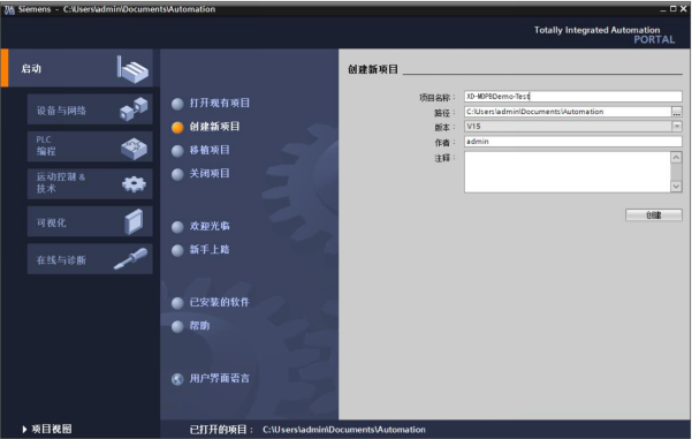Choose 移植项目 action

pyautogui.click(x=210, y=150)
